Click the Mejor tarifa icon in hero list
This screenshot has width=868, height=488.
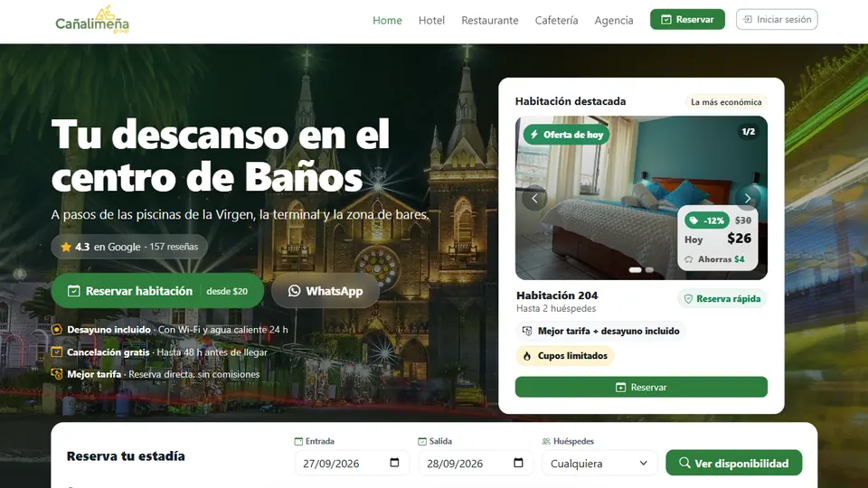point(56,374)
